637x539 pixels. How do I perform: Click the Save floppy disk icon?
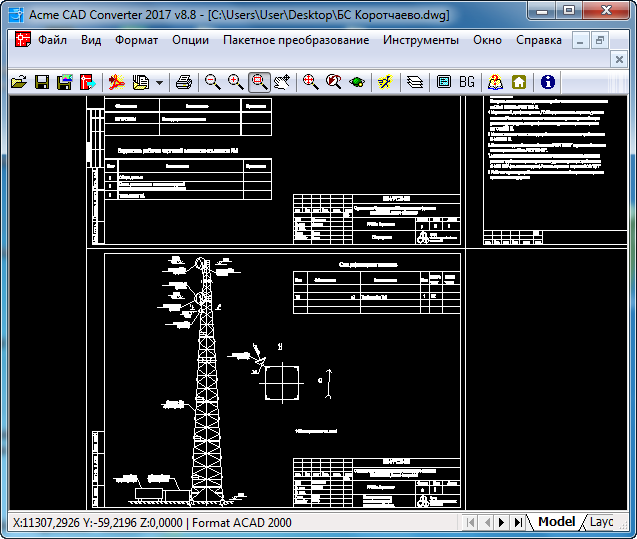41,82
